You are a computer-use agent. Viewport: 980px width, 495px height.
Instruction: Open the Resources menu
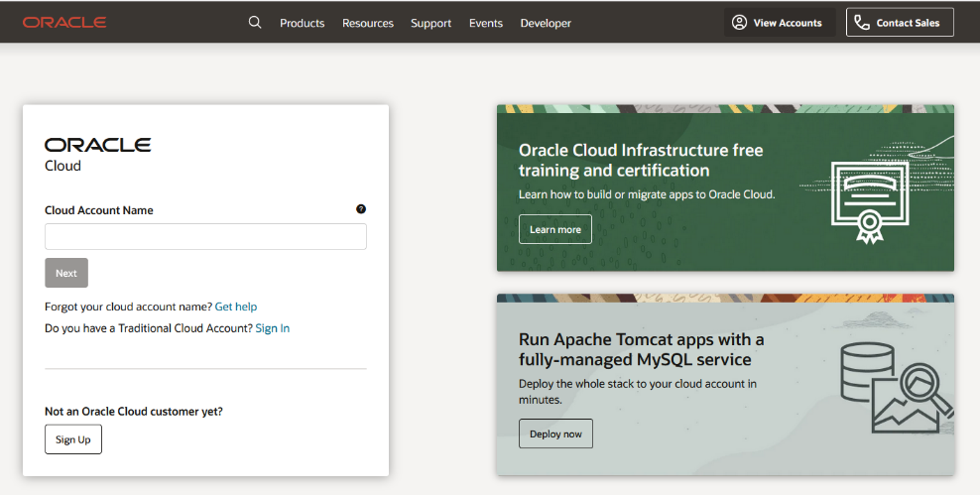coord(367,23)
